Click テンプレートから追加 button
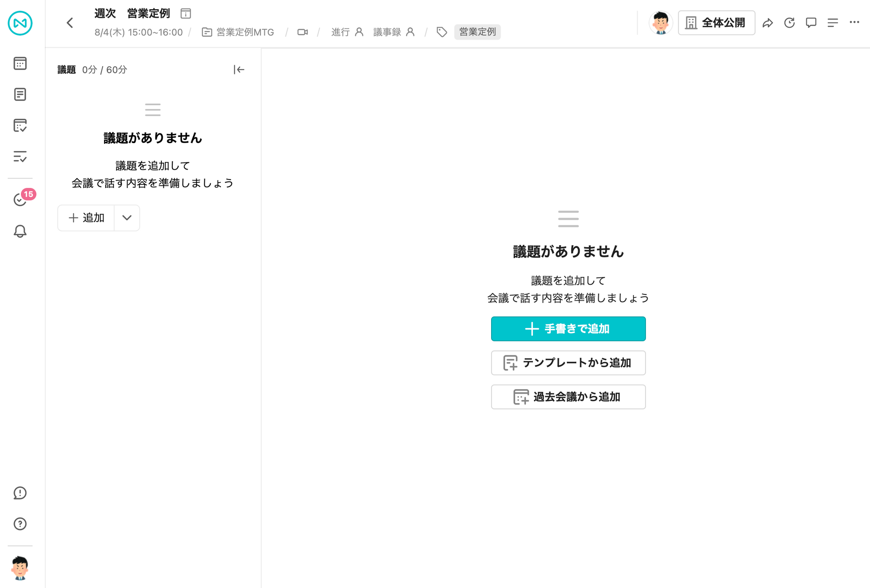The width and height of the screenshot is (870, 588). pyautogui.click(x=568, y=363)
